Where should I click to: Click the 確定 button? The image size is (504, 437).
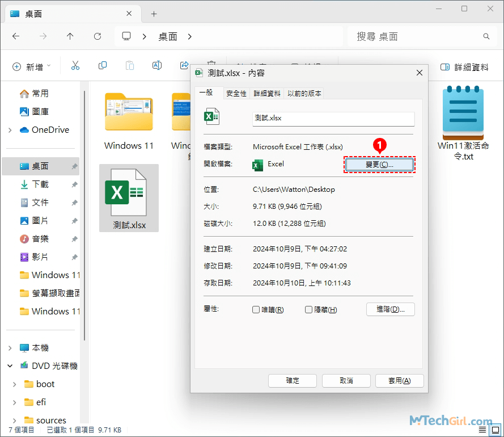tap(293, 380)
